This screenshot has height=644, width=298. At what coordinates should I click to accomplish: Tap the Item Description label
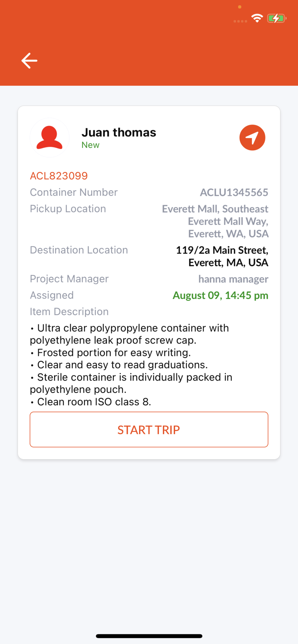click(x=69, y=312)
